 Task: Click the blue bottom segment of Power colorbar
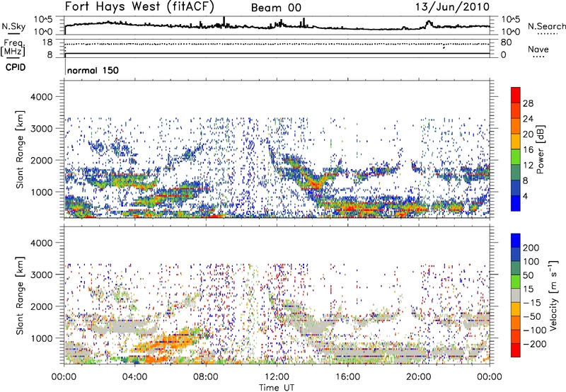(x=516, y=203)
